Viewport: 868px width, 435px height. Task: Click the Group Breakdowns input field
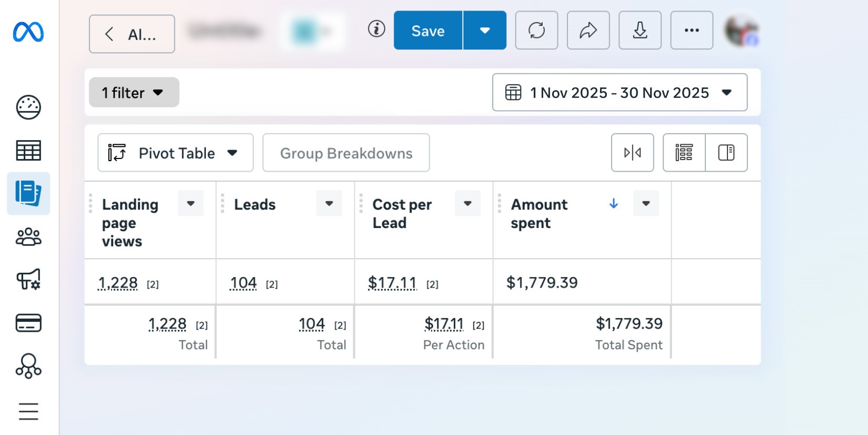(x=346, y=153)
